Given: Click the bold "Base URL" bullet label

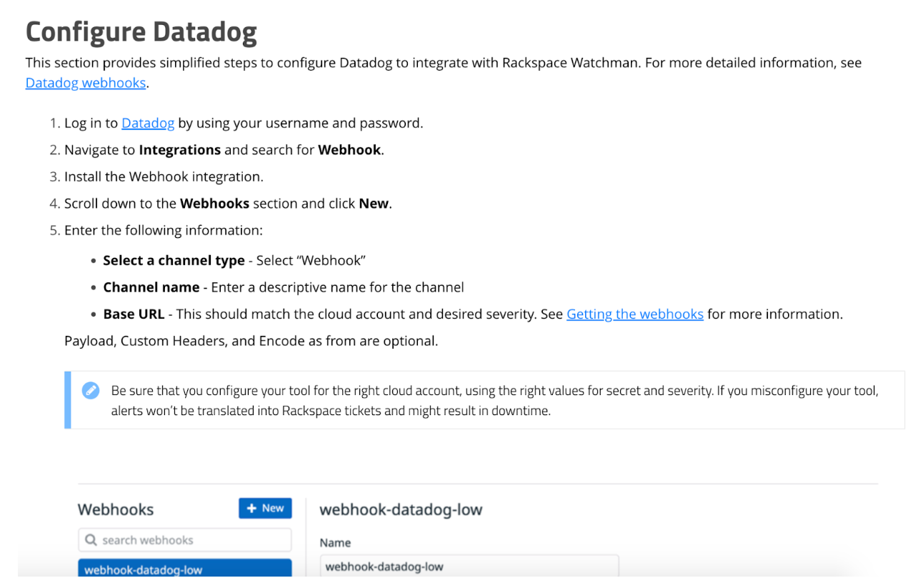Looking at the screenshot, I should click(134, 314).
